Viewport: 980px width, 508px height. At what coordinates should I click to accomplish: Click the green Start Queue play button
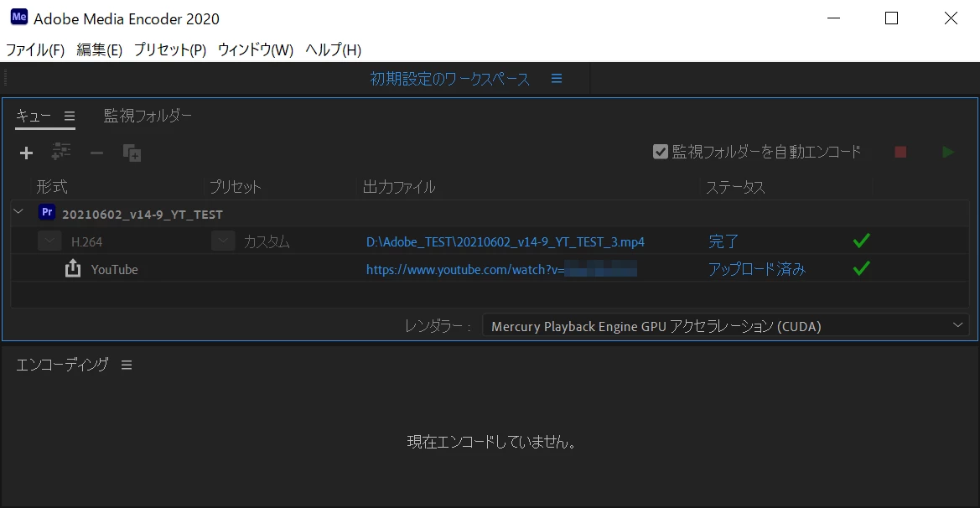point(947,152)
